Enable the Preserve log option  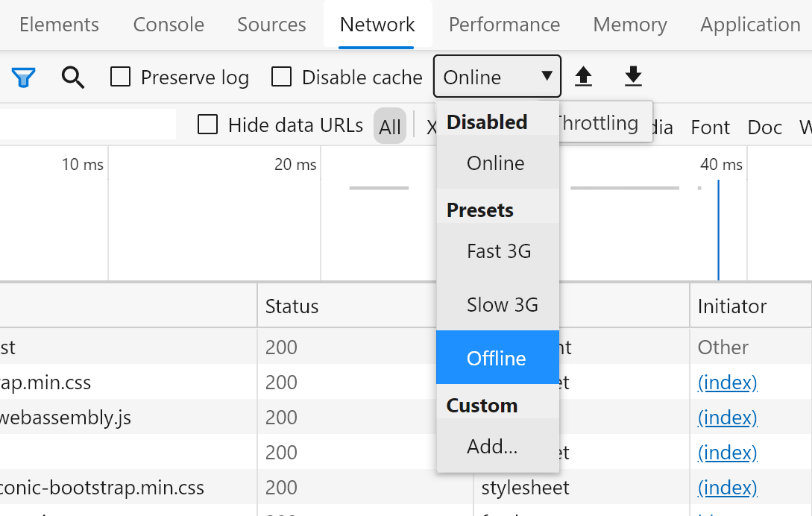point(120,77)
